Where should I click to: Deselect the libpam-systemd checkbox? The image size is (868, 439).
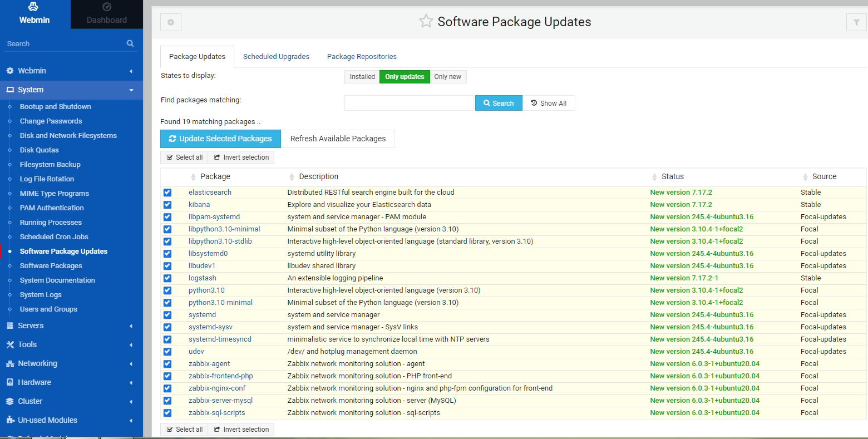coord(167,217)
